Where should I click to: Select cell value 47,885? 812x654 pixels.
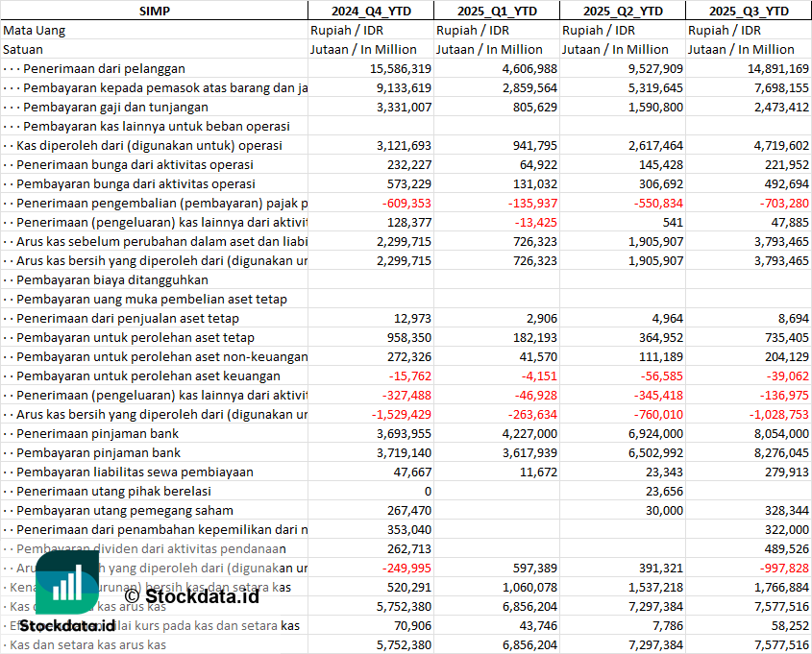click(x=790, y=223)
